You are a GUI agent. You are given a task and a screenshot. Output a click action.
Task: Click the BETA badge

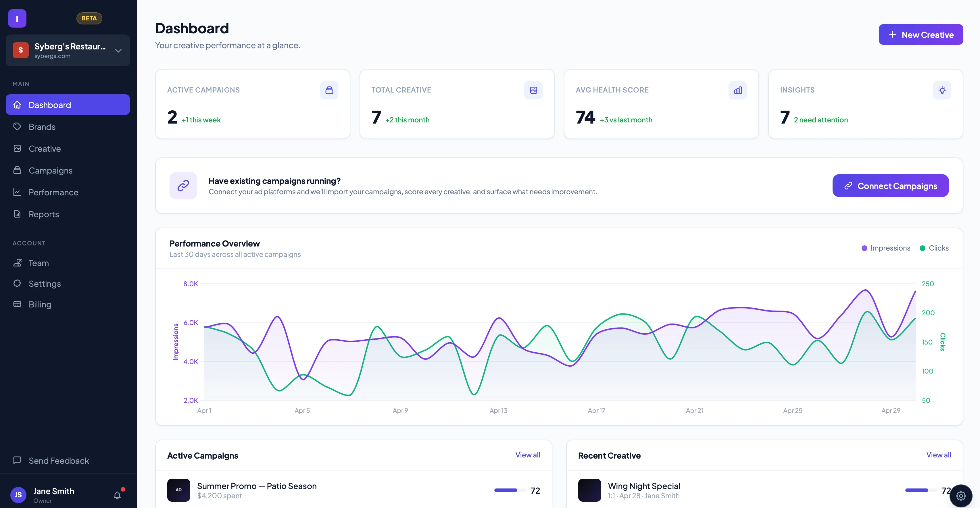tap(89, 18)
